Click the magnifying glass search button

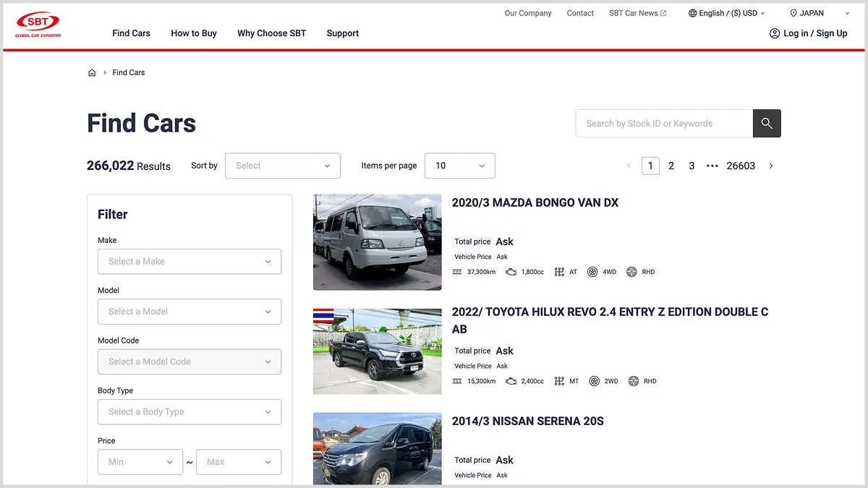[x=767, y=124]
